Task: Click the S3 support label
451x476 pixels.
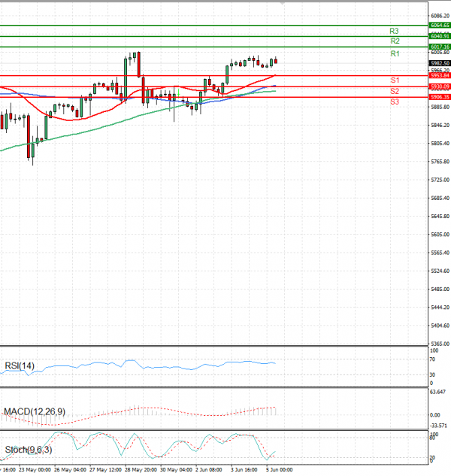Action: [395, 102]
